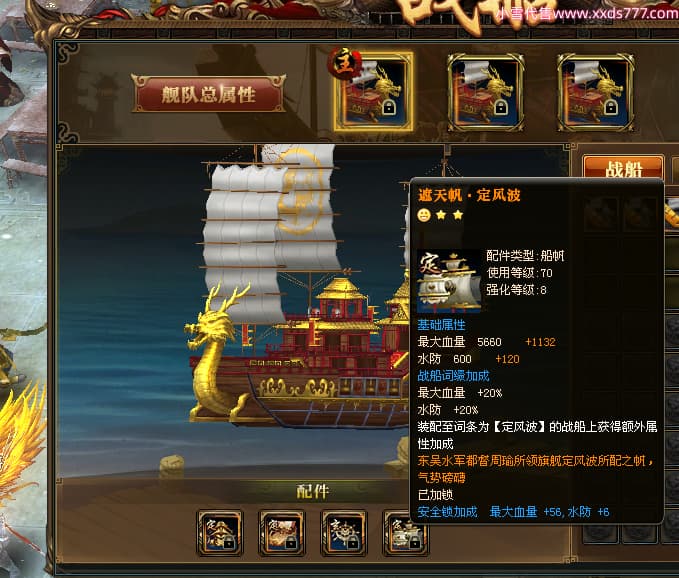Click the lock badge on the main flagship
The image size is (679, 578).
point(389,107)
